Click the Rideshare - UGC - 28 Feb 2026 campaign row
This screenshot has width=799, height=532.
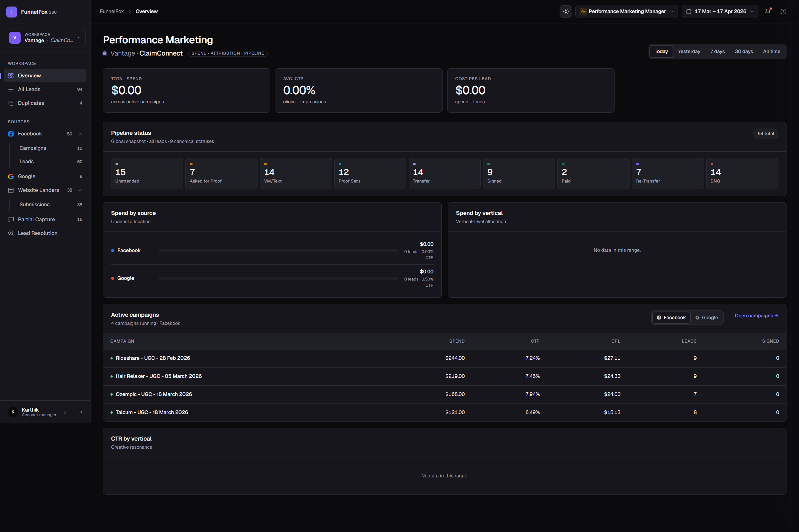(444, 358)
